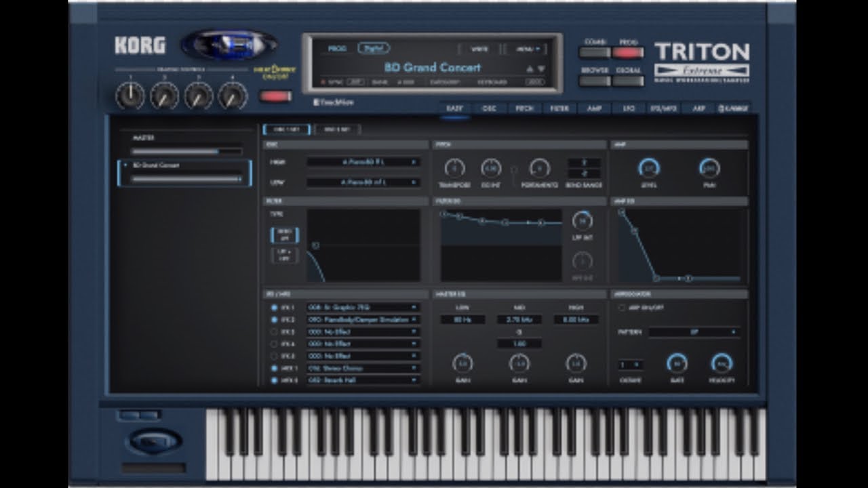Viewport: 868px width, 488px height.
Task: Click the EG Int pitch knob
Action: pyautogui.click(x=491, y=168)
